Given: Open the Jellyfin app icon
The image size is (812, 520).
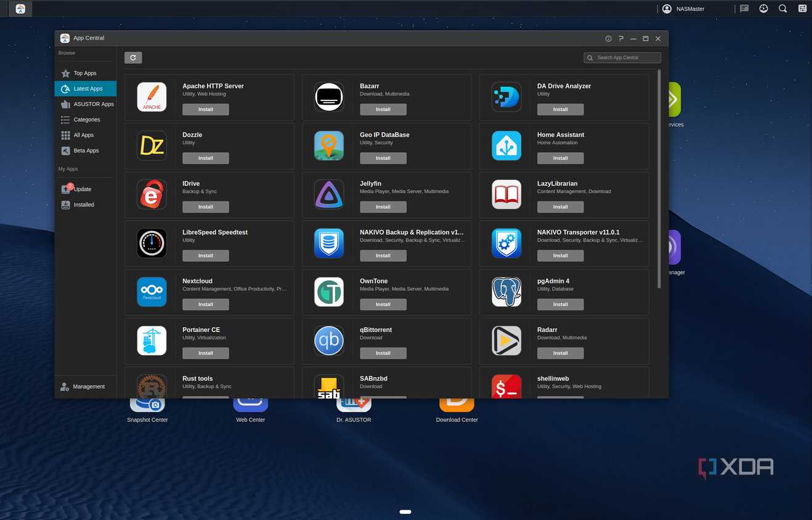Looking at the screenshot, I should [329, 194].
